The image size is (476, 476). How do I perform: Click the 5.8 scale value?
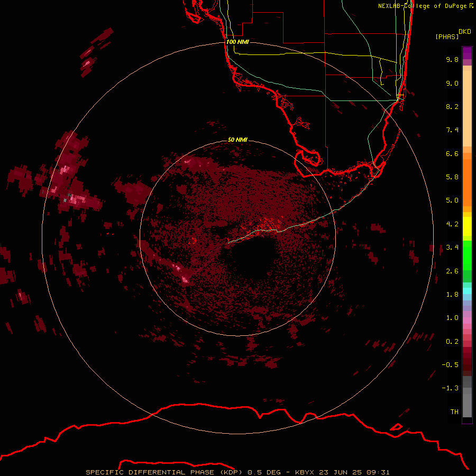click(x=452, y=177)
